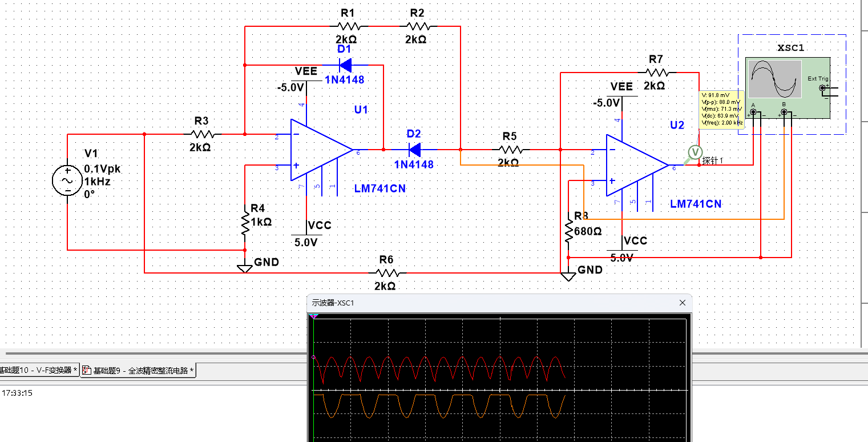Select the U2 op-amp triangle symbol
868x442 pixels.
tap(636, 166)
